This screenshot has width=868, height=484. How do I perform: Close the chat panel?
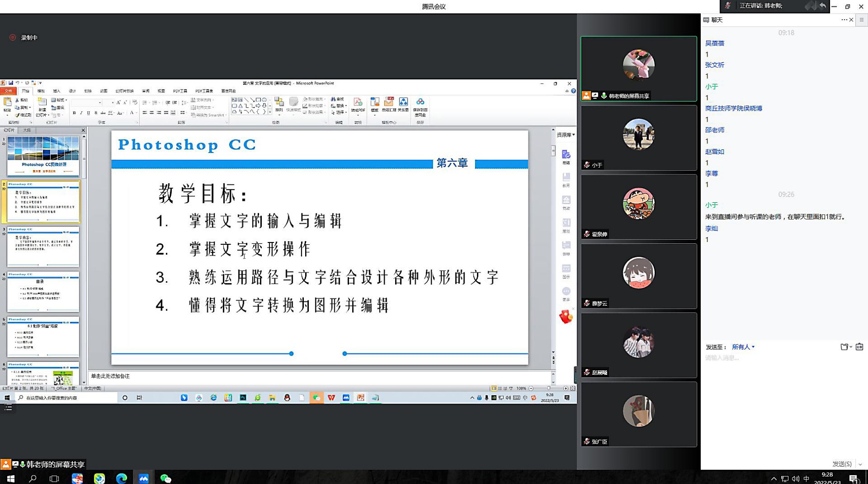pos(851,20)
